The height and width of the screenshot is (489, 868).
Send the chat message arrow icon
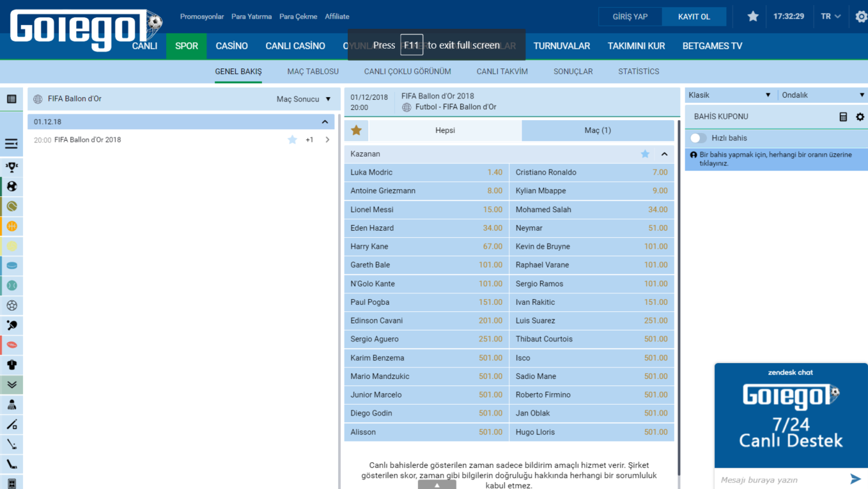[x=855, y=479]
